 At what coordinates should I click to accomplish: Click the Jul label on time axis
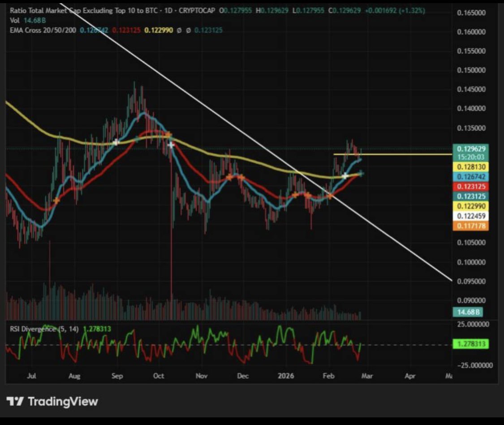pyautogui.click(x=31, y=376)
